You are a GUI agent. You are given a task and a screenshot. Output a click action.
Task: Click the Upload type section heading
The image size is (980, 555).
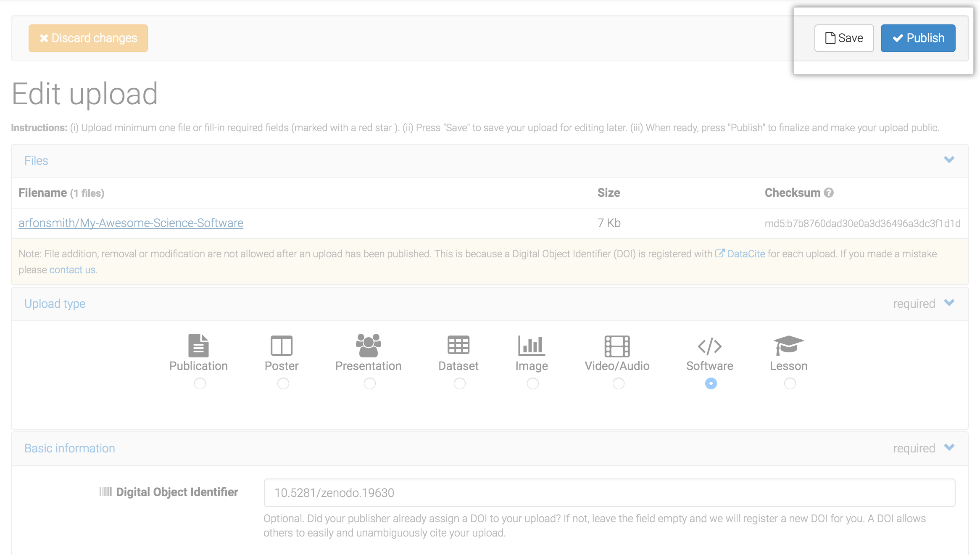coord(55,304)
